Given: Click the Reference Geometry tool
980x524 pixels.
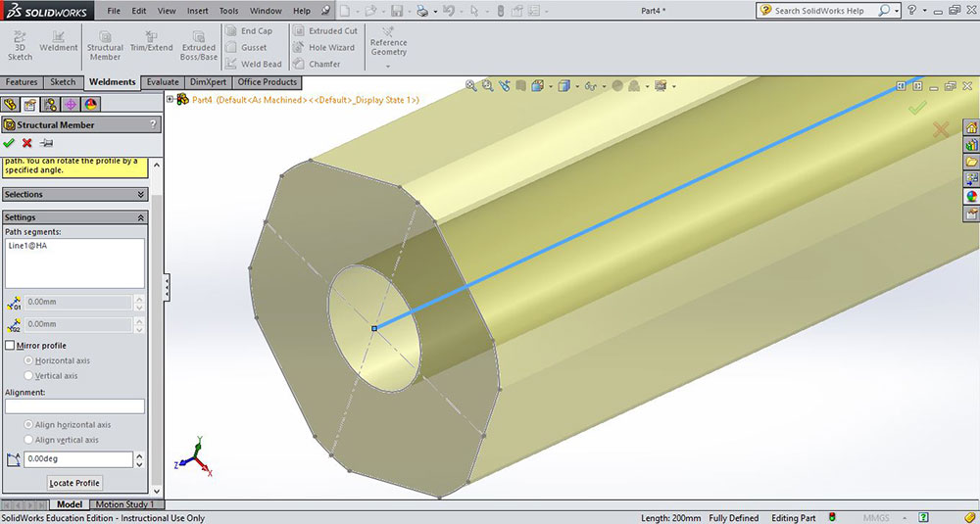Looking at the screenshot, I should pyautogui.click(x=388, y=45).
